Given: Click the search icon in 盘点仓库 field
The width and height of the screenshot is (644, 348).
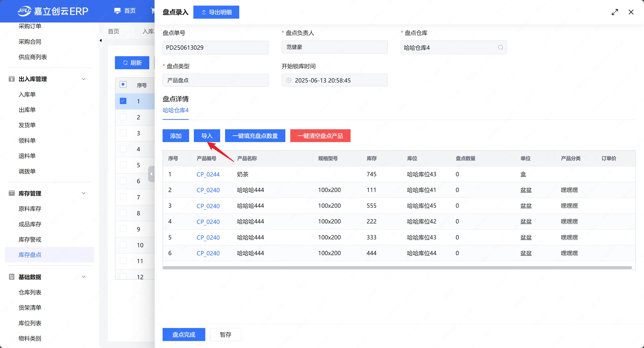Looking at the screenshot, I should [500, 47].
